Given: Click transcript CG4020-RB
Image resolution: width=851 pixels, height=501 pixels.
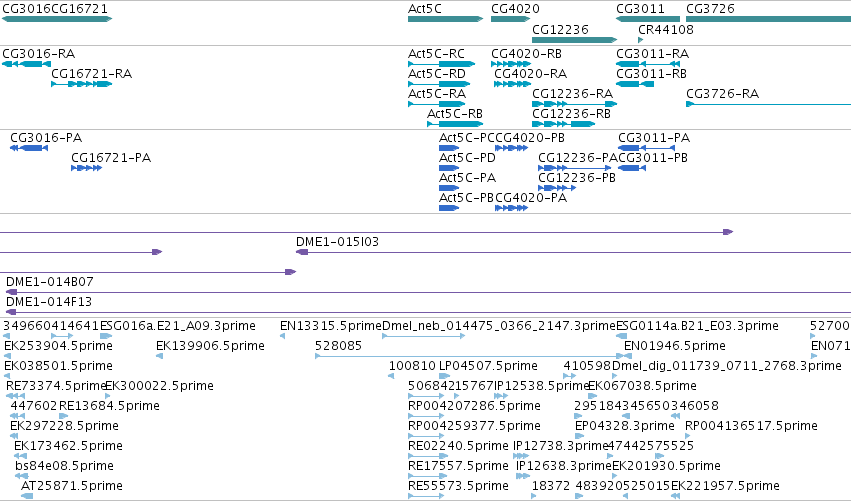Looking at the screenshot, I should (x=511, y=64).
